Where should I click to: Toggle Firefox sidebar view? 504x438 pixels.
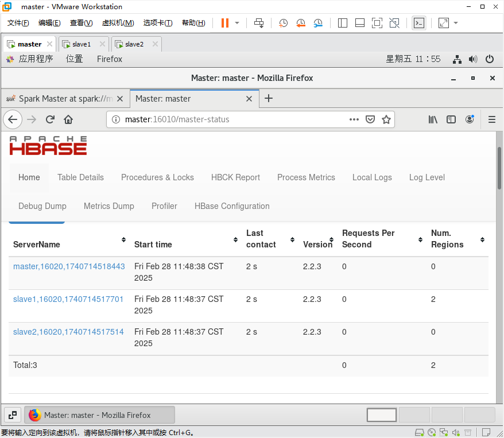pyautogui.click(x=451, y=119)
